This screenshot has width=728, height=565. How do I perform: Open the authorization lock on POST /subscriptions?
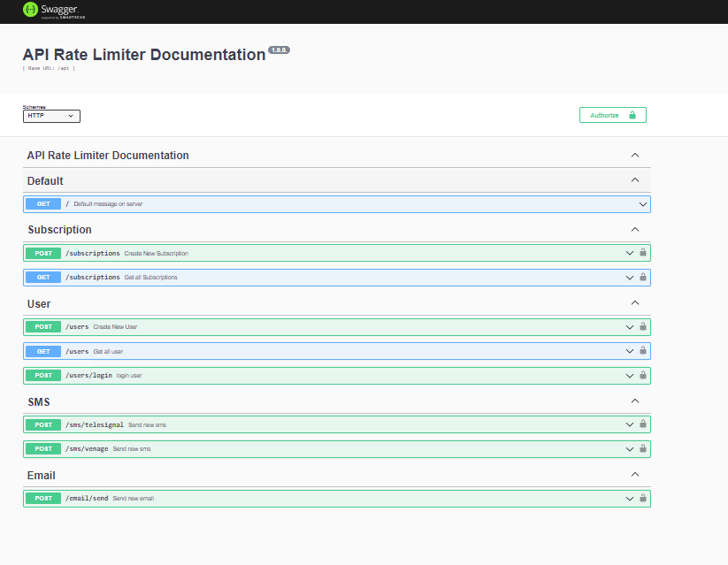click(643, 253)
